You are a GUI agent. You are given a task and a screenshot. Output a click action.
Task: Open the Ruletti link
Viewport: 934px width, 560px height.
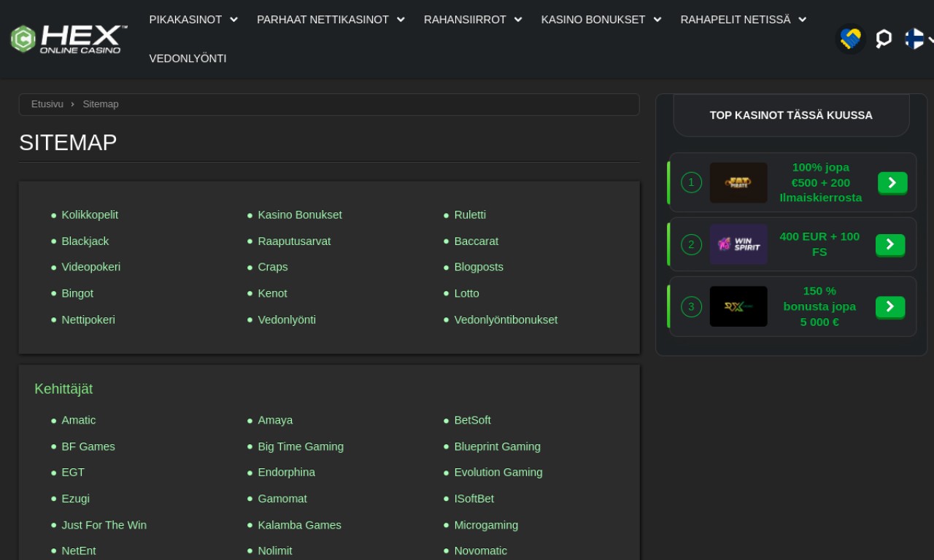tap(470, 215)
